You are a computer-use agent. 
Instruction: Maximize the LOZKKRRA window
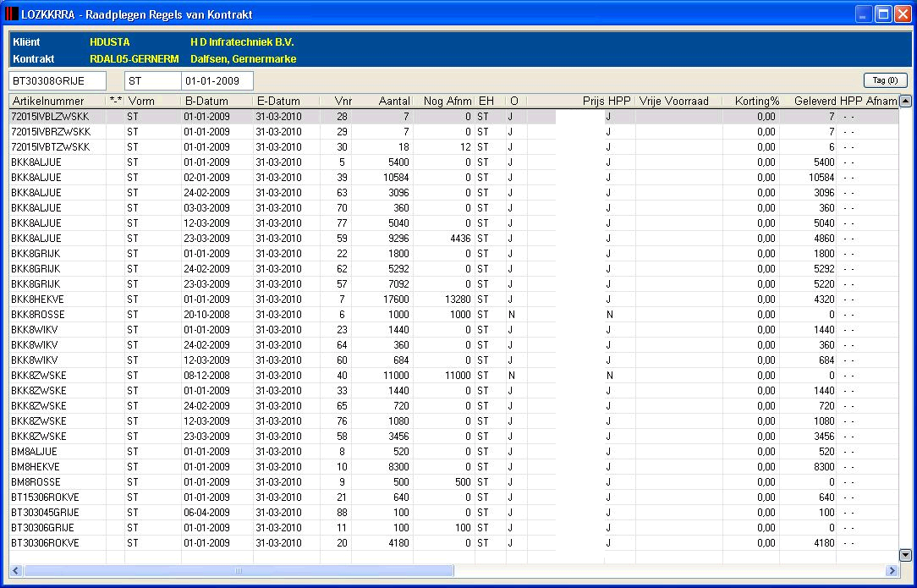click(x=883, y=14)
